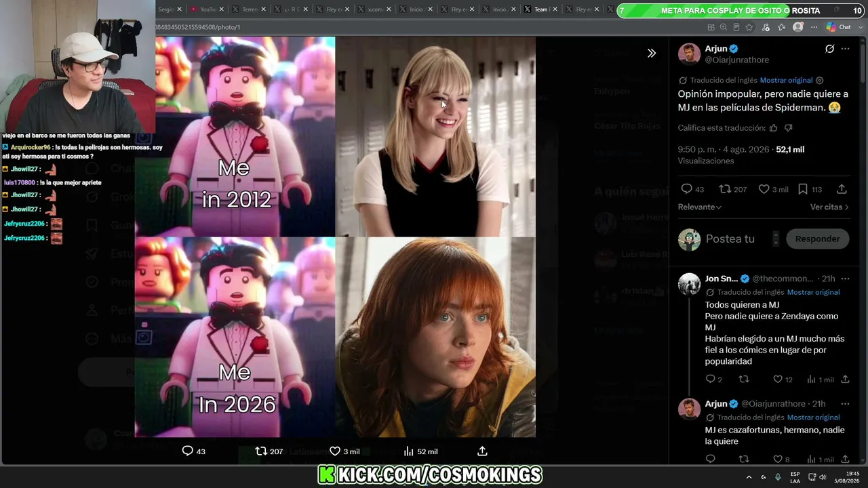Bookmark this page with the star icon
Viewport: 868px width, 488px height.
point(749,27)
